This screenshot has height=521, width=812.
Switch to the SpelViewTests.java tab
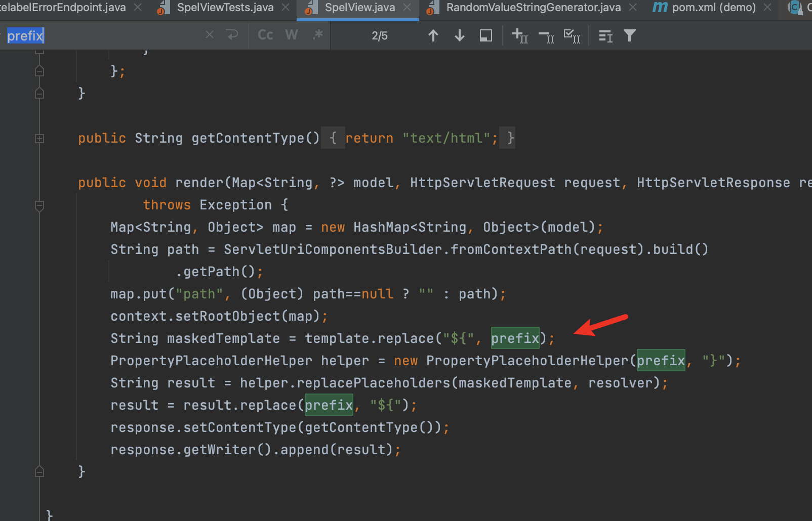(225, 8)
